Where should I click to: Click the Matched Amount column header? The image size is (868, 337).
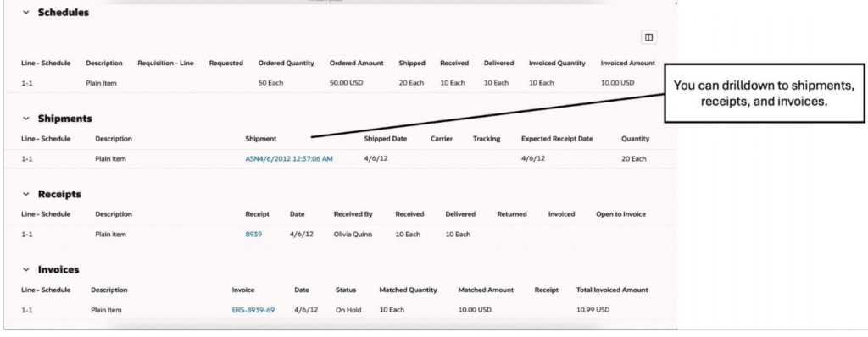coord(486,290)
